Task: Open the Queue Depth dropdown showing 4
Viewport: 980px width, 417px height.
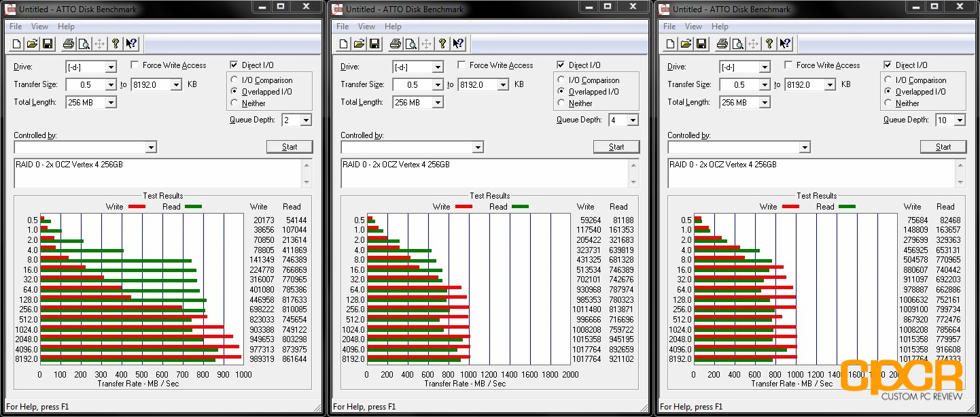Action: coord(633,120)
